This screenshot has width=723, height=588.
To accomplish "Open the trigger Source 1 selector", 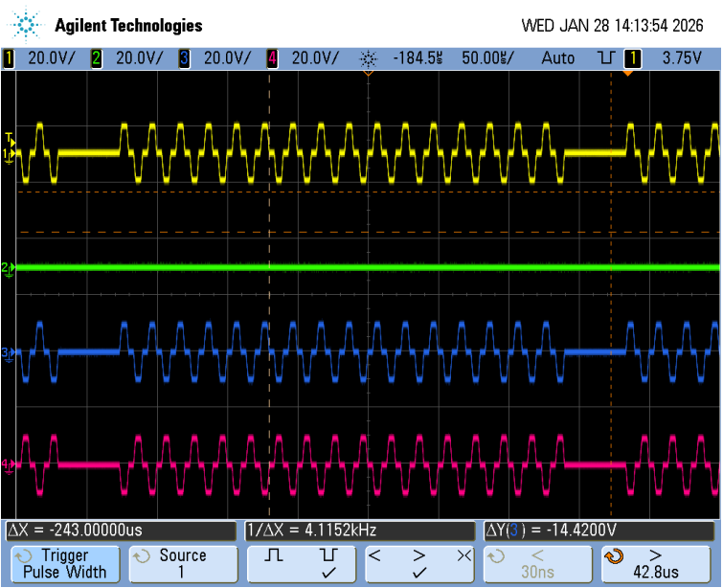I will tap(182, 564).
